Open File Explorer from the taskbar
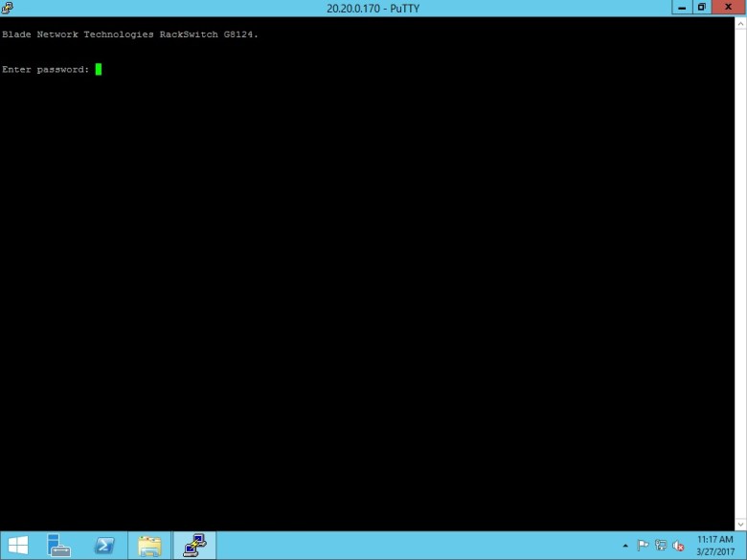This screenshot has width=747, height=560. pyautogui.click(x=149, y=546)
